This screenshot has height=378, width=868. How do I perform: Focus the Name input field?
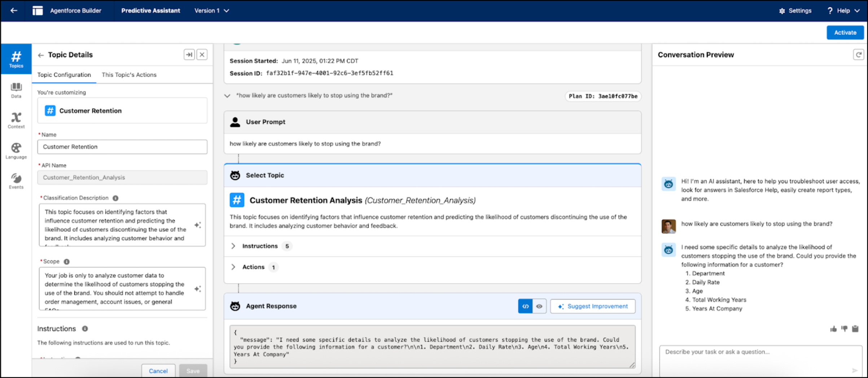(122, 147)
